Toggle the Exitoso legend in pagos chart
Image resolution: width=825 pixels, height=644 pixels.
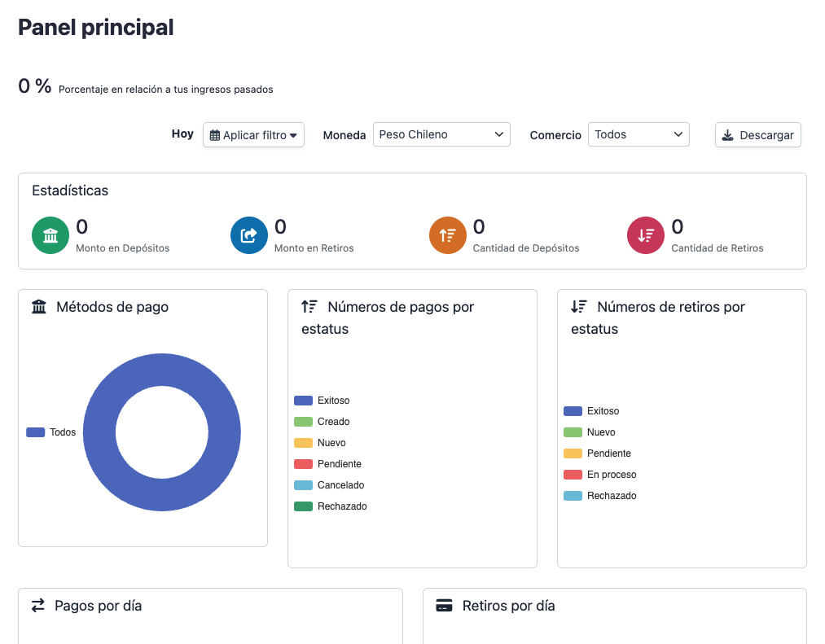(325, 400)
